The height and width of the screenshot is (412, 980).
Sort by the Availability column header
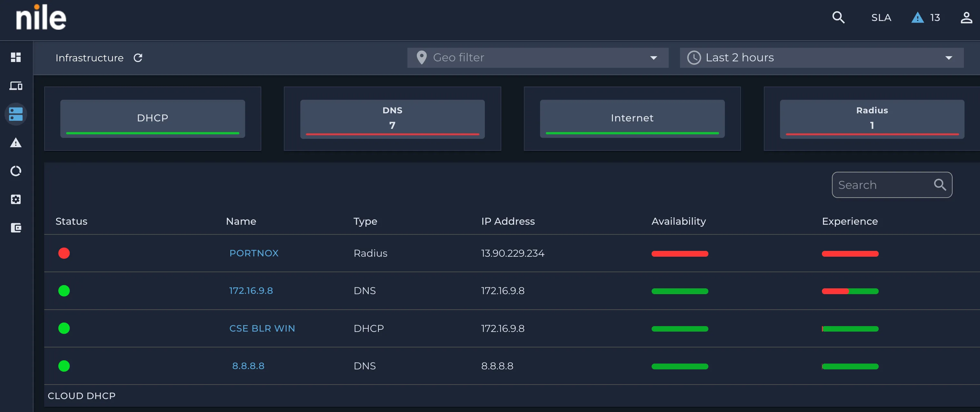678,221
